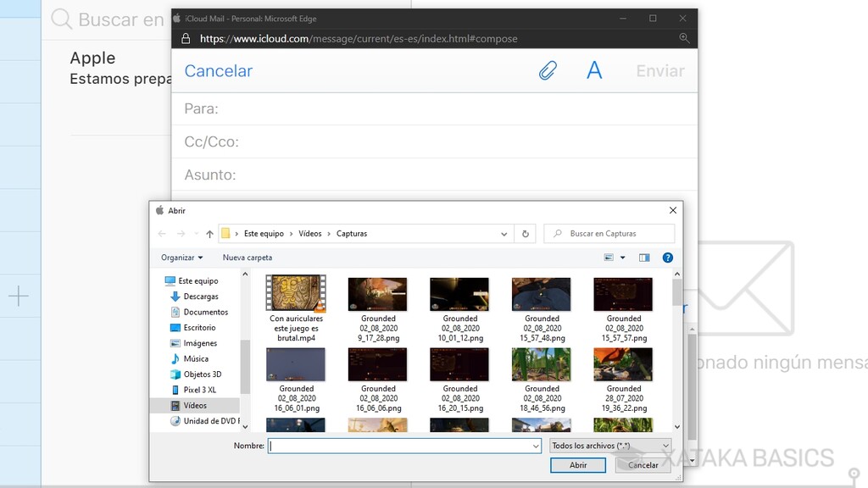Image resolution: width=868 pixels, height=488 pixels.
Task: Expand the address path history dropdown
Action: pos(504,234)
